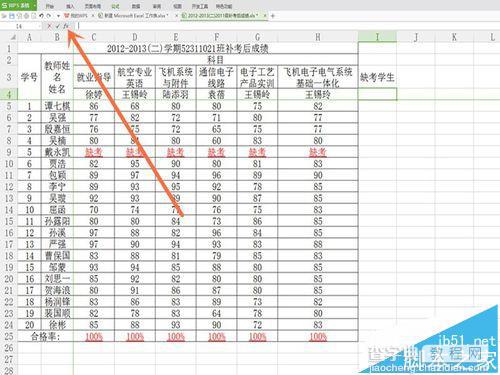Viewport: 500px width, 375px height.
Task: Close the 我的WPS tab
Action: coord(93,16)
